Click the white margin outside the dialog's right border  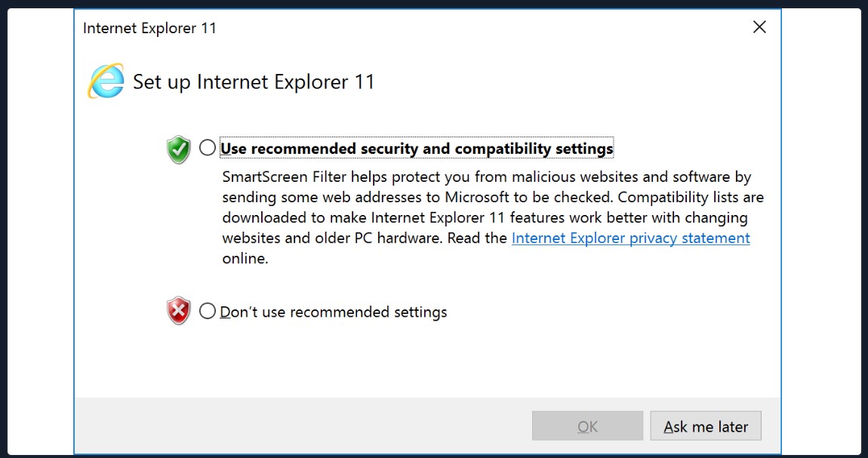(821, 231)
